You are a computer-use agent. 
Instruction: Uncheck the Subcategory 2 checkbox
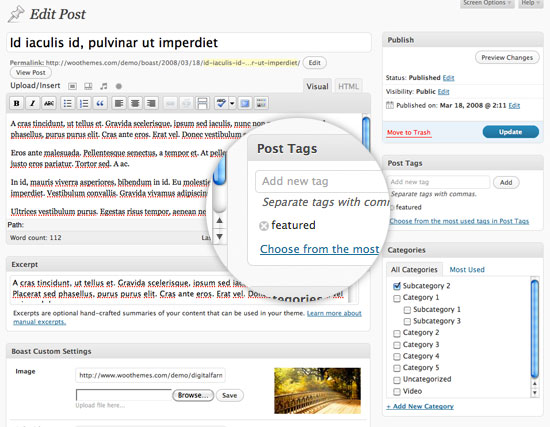[x=397, y=286]
